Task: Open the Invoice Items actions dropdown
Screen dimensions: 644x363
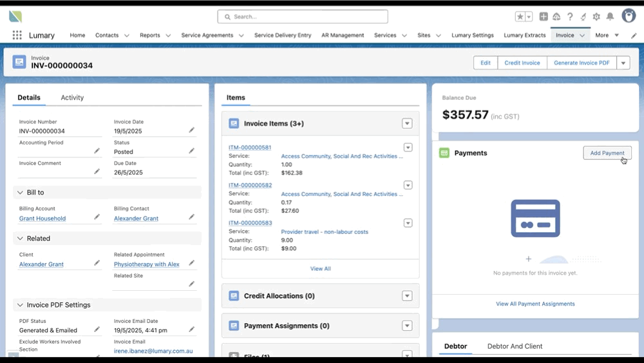Action: (x=407, y=123)
